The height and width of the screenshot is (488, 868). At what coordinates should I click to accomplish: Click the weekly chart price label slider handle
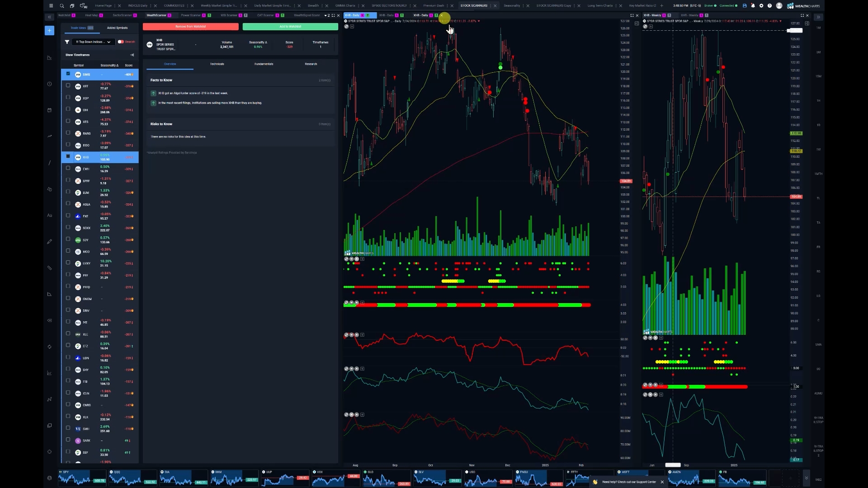click(x=795, y=31)
